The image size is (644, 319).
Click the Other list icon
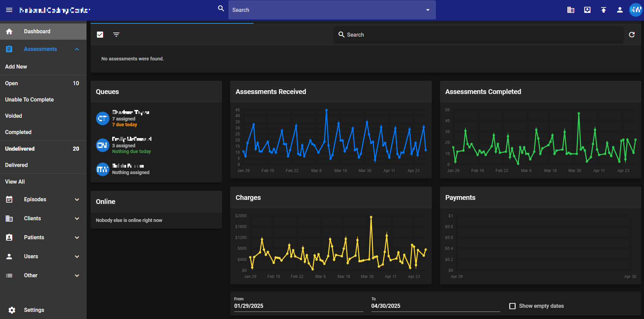(9, 276)
